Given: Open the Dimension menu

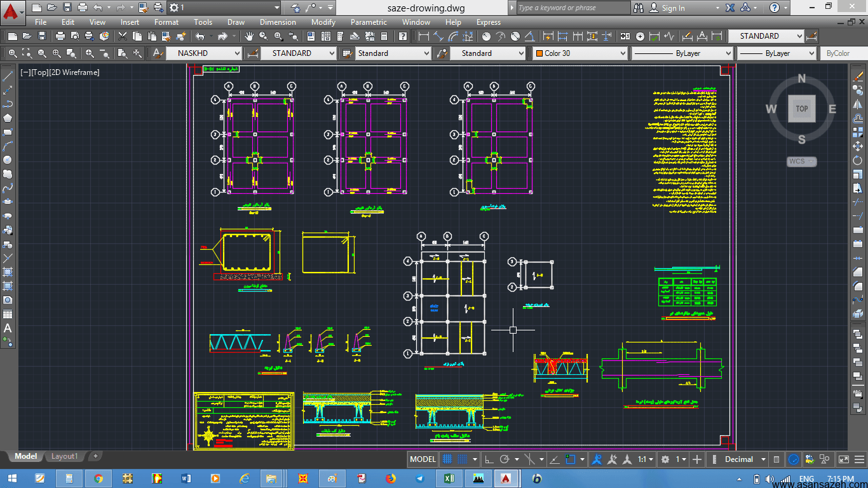Looking at the screenshot, I should point(278,22).
